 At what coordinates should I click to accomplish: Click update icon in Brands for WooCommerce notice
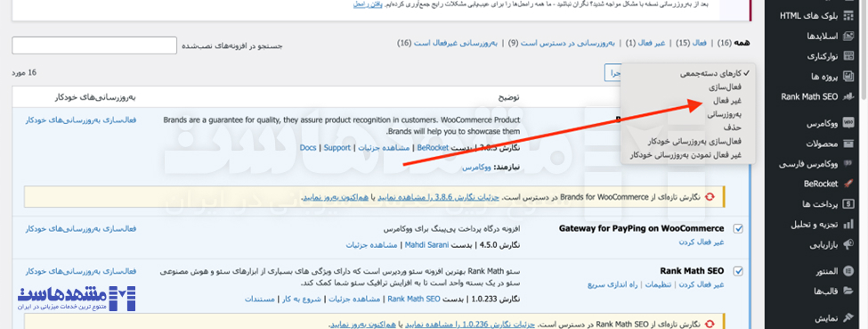pyautogui.click(x=710, y=197)
